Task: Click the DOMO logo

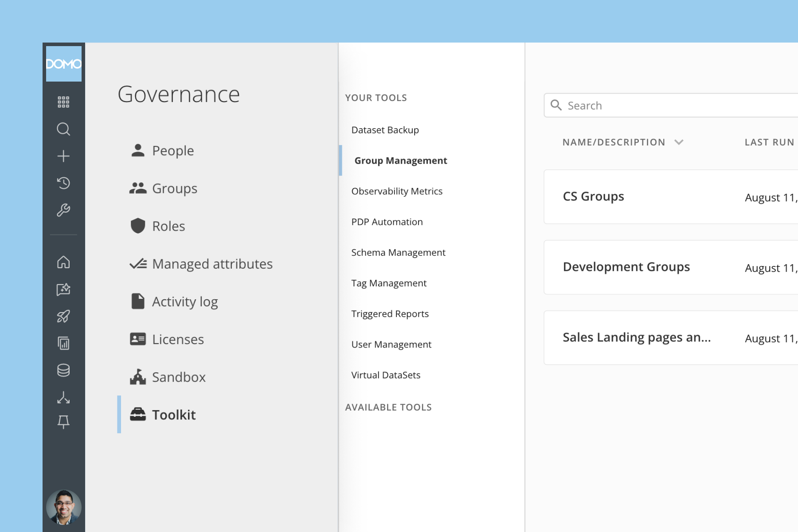Action: (64, 64)
